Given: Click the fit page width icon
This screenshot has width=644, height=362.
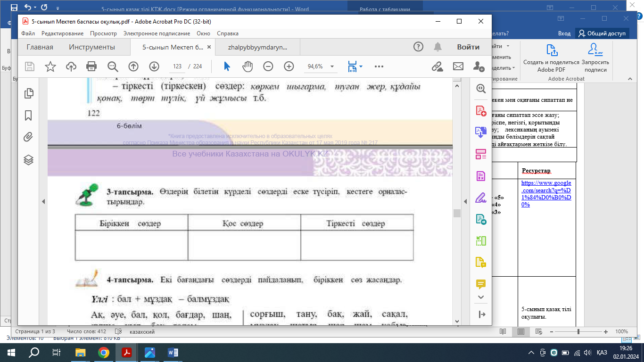Looking at the screenshot, I should coord(352,66).
